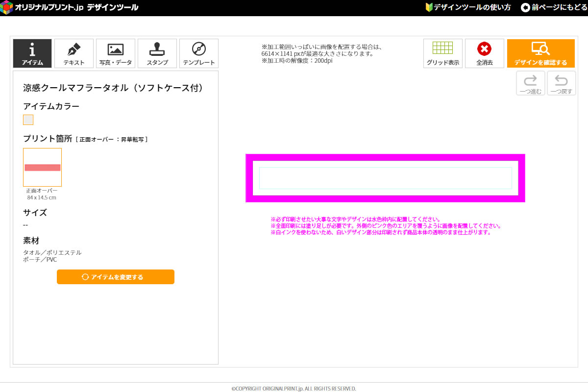Viewport: 588px width, 392px height.
Task: Go back via 前ページにもどる link
Action: [x=554, y=7]
